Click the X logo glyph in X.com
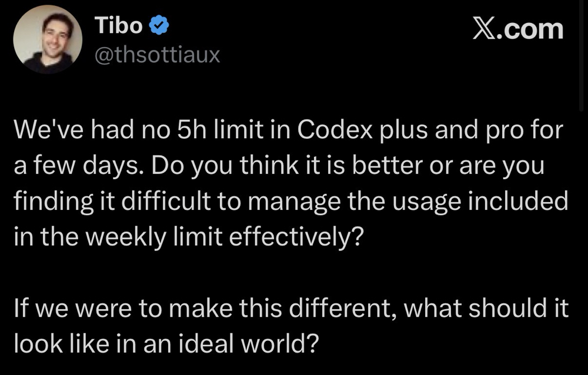The width and height of the screenshot is (588, 375). [484, 29]
